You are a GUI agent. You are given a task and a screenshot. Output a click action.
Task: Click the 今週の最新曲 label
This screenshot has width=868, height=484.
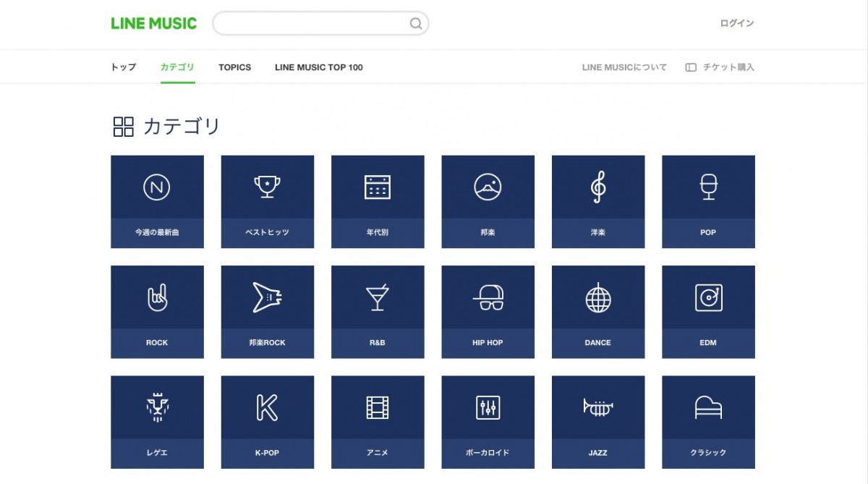point(157,232)
